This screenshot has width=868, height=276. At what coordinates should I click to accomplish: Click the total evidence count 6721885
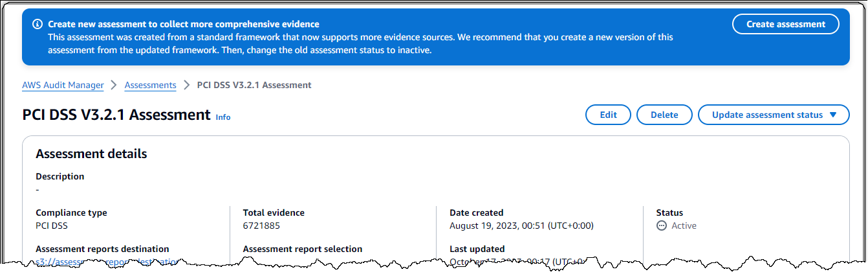click(261, 226)
